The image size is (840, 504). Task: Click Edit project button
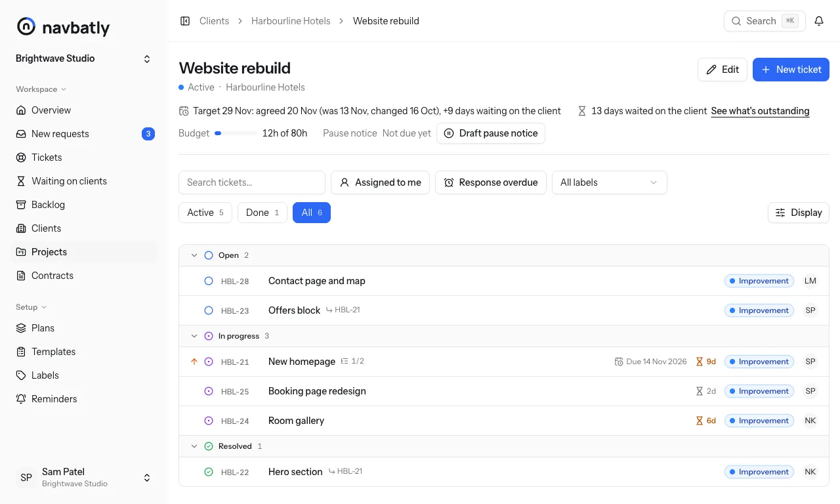[723, 70]
